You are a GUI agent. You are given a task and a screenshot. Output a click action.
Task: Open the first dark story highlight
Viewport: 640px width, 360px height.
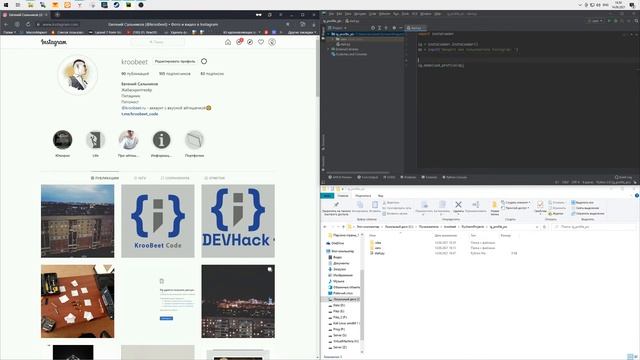point(62,140)
